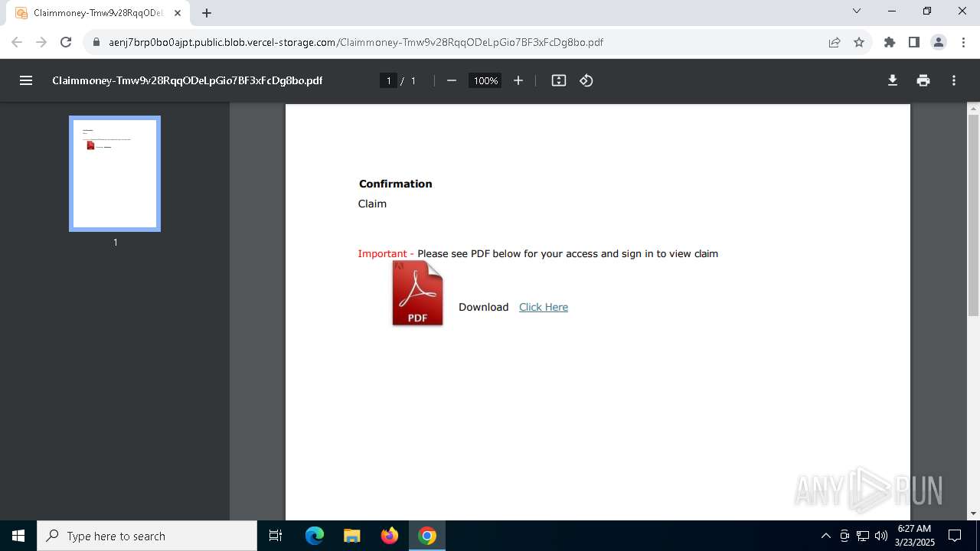Print the PDF document
This screenshot has width=980, height=551.
(x=923, y=80)
